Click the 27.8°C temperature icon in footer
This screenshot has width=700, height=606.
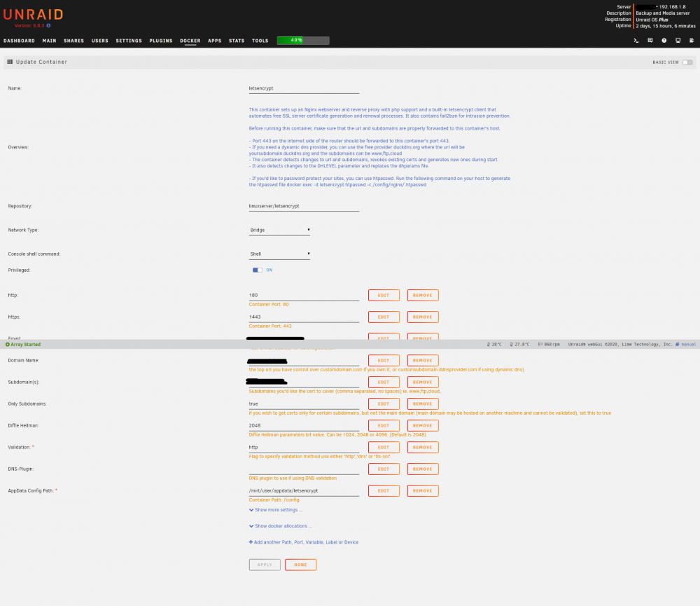(511, 345)
